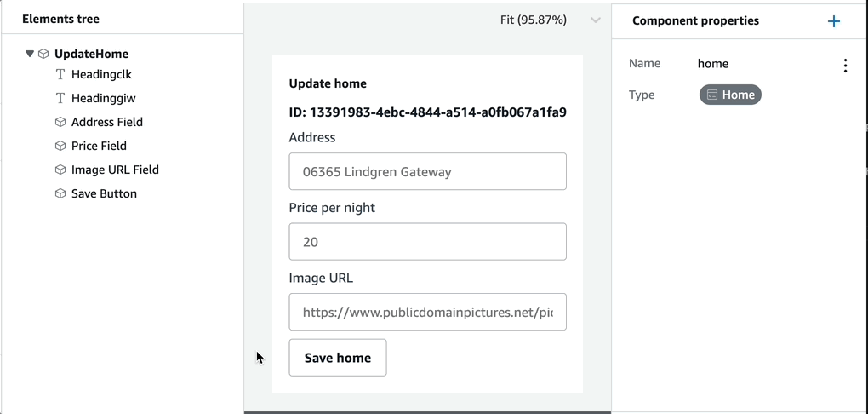Click the Save home button
This screenshot has width=868, height=414.
click(338, 358)
